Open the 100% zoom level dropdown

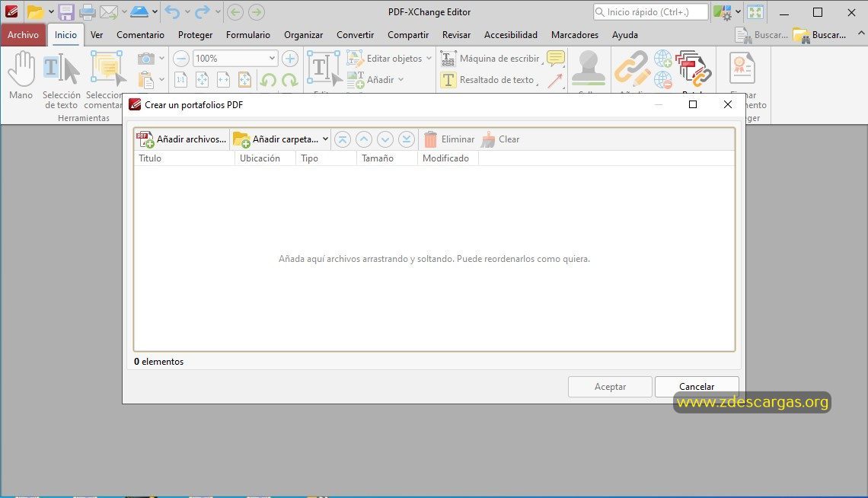pyautogui.click(x=272, y=58)
